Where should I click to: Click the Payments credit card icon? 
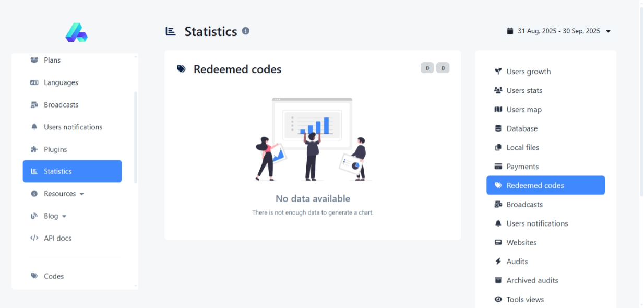(x=498, y=167)
